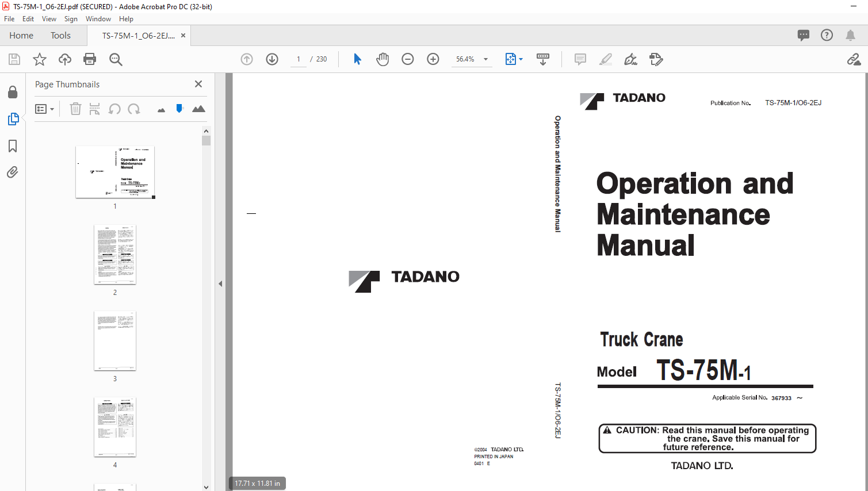This screenshot has height=491, width=868.
Task: Click the thumbnails scrollbar up arrow
Action: (206, 131)
